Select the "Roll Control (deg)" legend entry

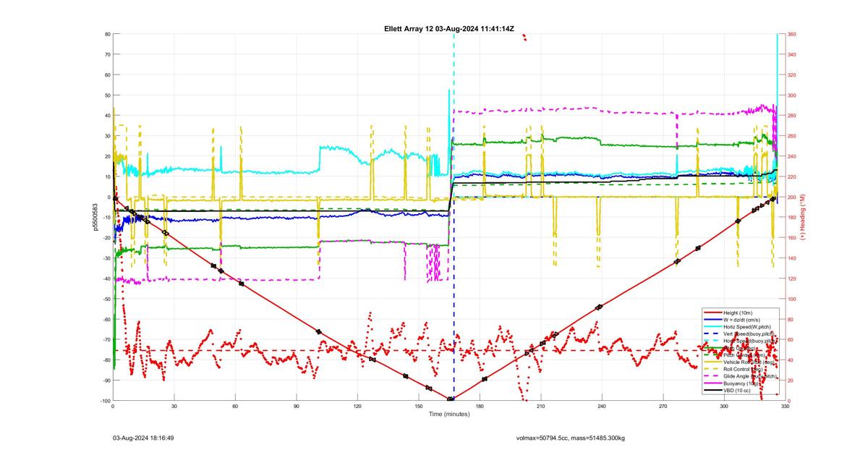coord(744,369)
